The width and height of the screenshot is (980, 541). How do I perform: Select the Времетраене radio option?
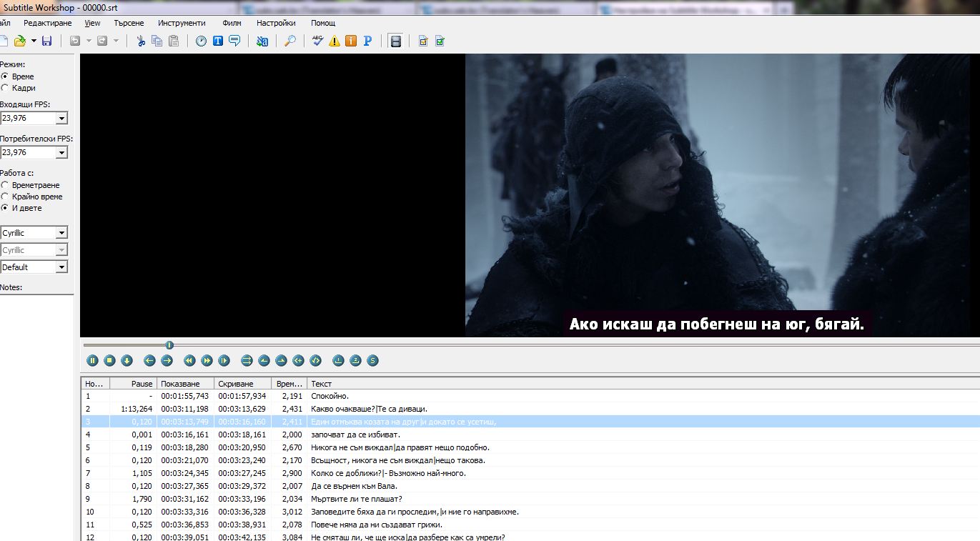point(6,185)
